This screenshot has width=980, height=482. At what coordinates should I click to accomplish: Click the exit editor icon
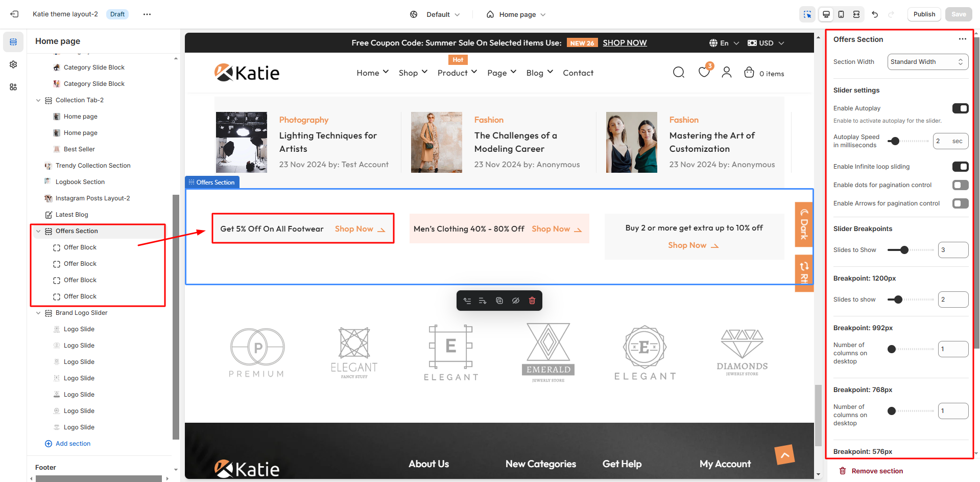(14, 14)
